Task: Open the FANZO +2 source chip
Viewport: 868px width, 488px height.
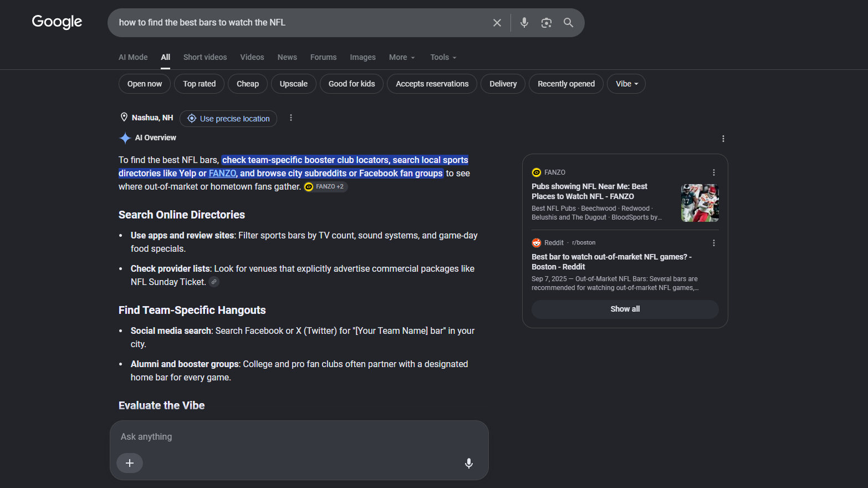Action: click(x=325, y=187)
